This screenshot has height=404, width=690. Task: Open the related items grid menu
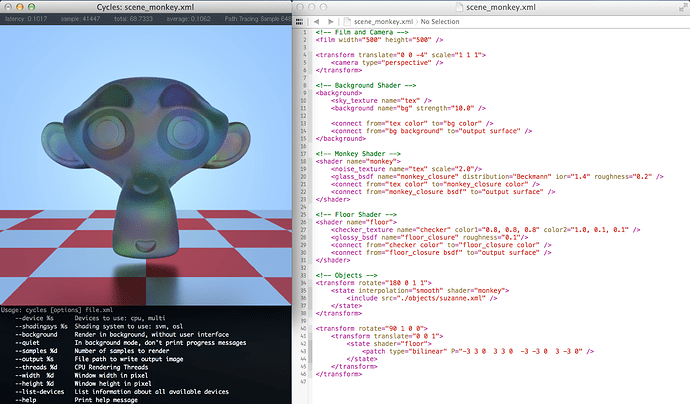300,22
